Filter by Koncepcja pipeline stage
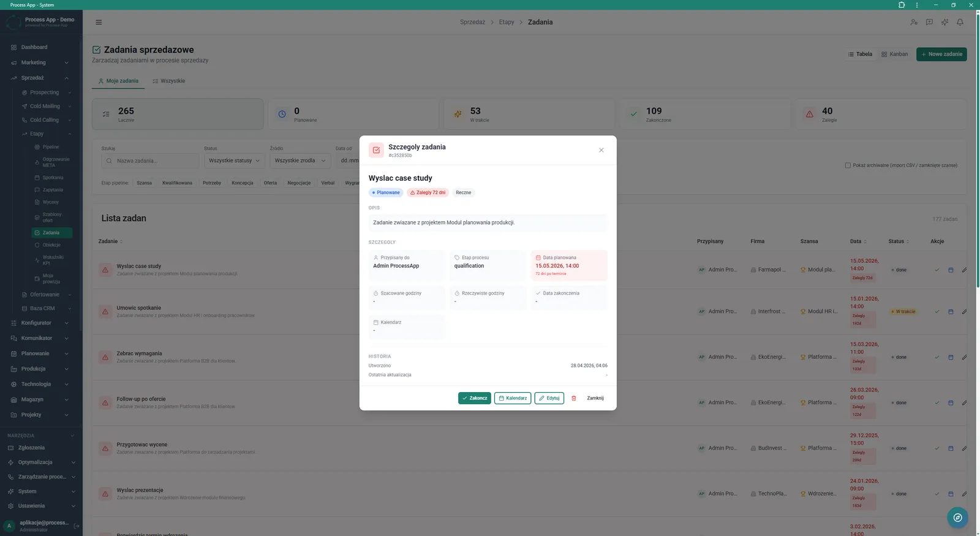Image resolution: width=980 pixels, height=536 pixels. [x=243, y=183]
